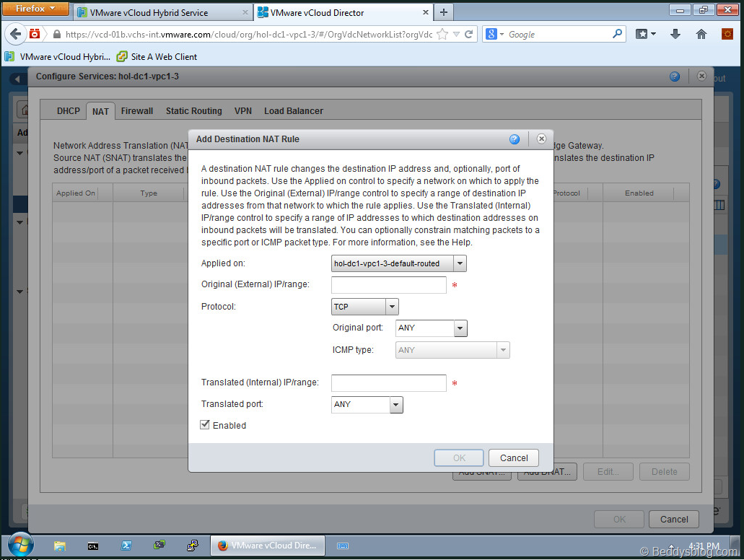
Task: Click the Google search field
Action: (558, 34)
